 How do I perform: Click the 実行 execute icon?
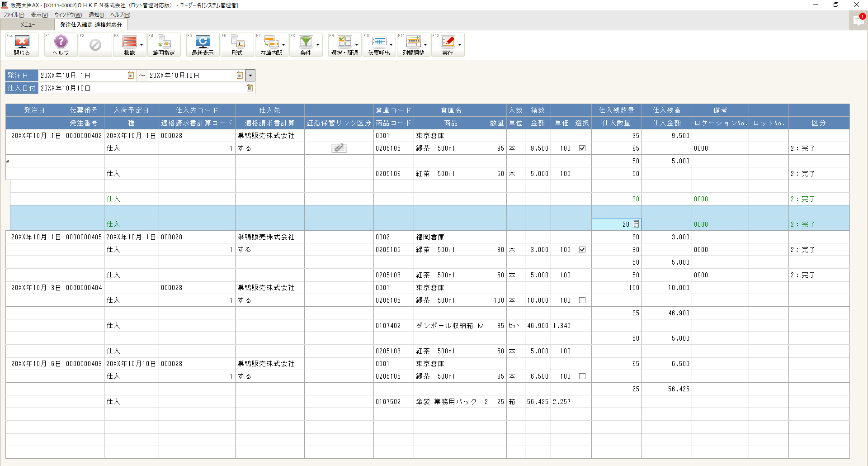click(x=448, y=45)
